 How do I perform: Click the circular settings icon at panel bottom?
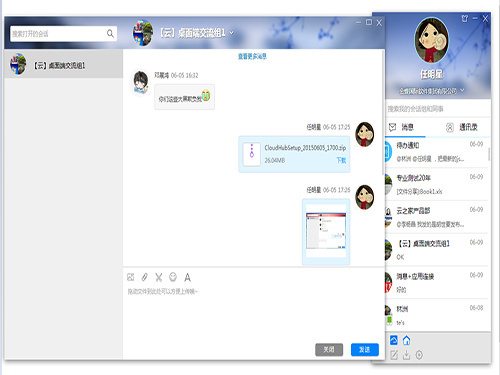pos(419,355)
